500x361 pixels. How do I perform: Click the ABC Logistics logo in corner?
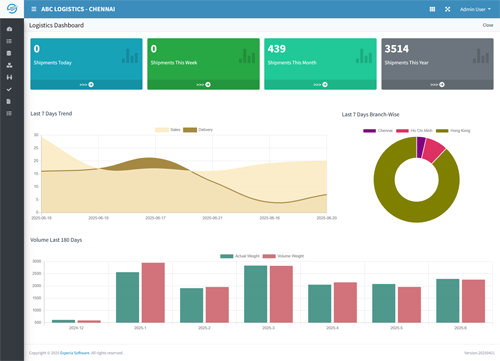pyautogui.click(x=12, y=9)
